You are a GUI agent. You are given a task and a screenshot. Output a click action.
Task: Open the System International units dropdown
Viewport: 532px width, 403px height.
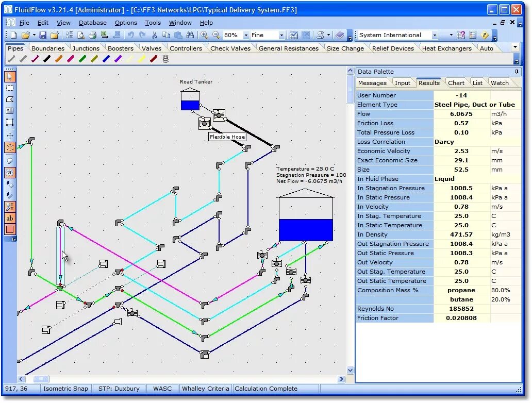click(435, 35)
